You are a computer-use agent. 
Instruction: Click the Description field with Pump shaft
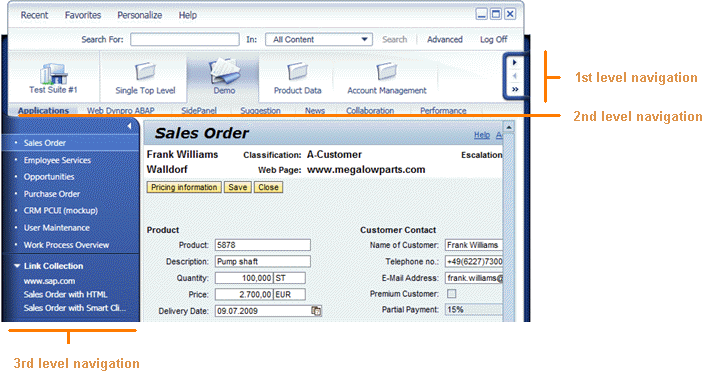(x=263, y=261)
